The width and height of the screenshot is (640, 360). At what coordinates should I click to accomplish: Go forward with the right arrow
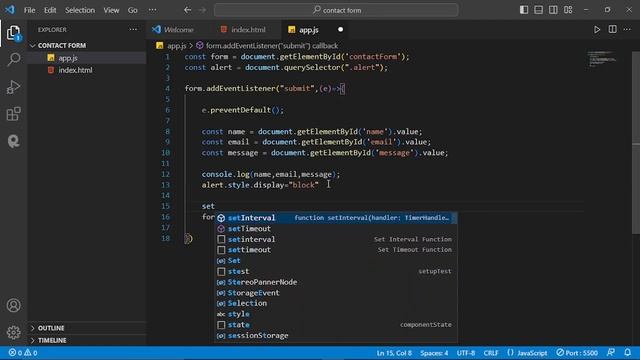[x=202, y=10]
